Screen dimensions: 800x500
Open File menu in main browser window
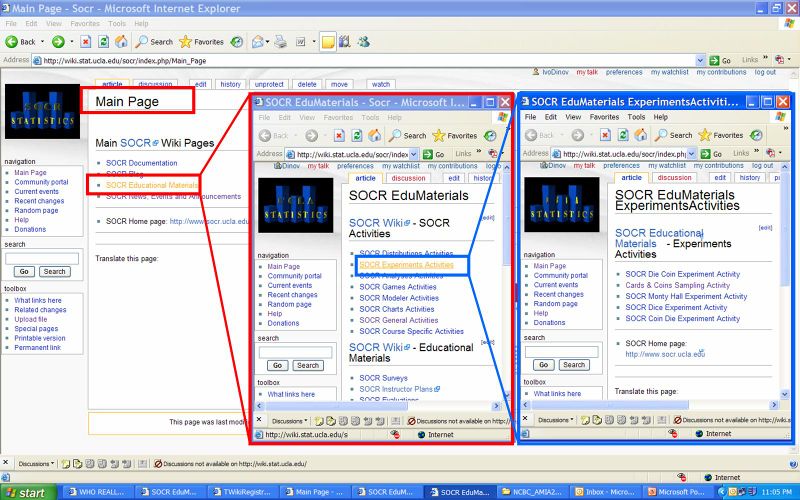11,23
